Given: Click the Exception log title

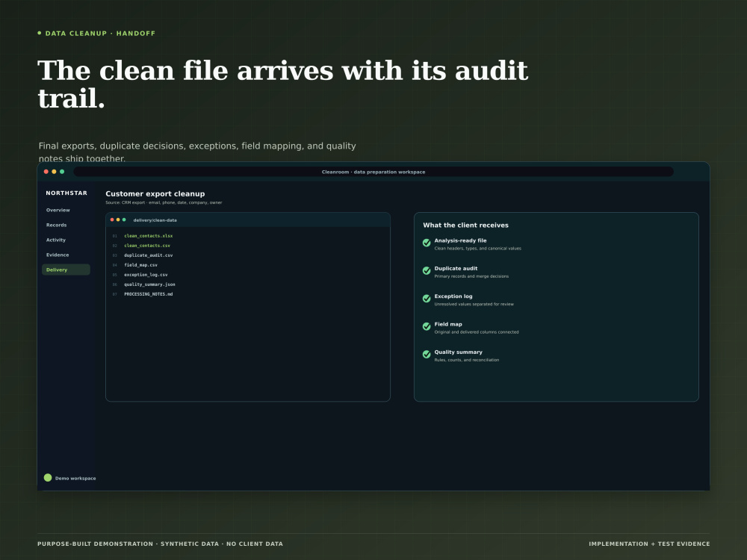Looking at the screenshot, I should click(453, 296).
